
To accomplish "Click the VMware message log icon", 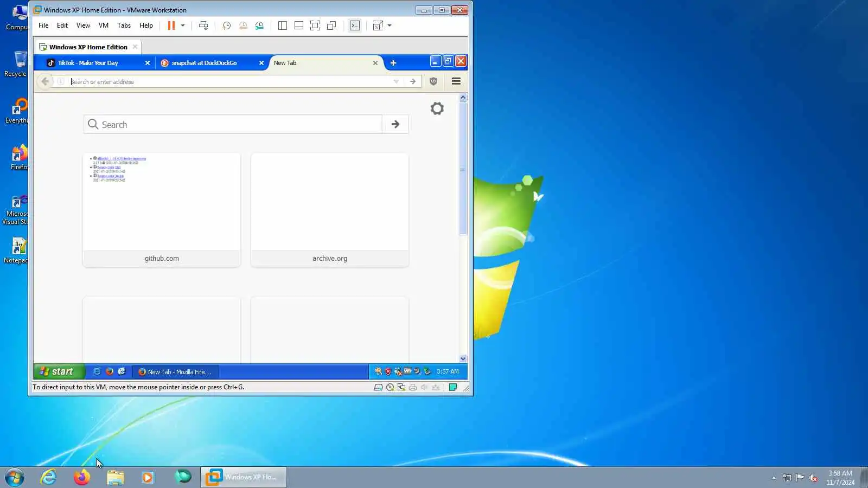I will pyautogui.click(x=453, y=387).
